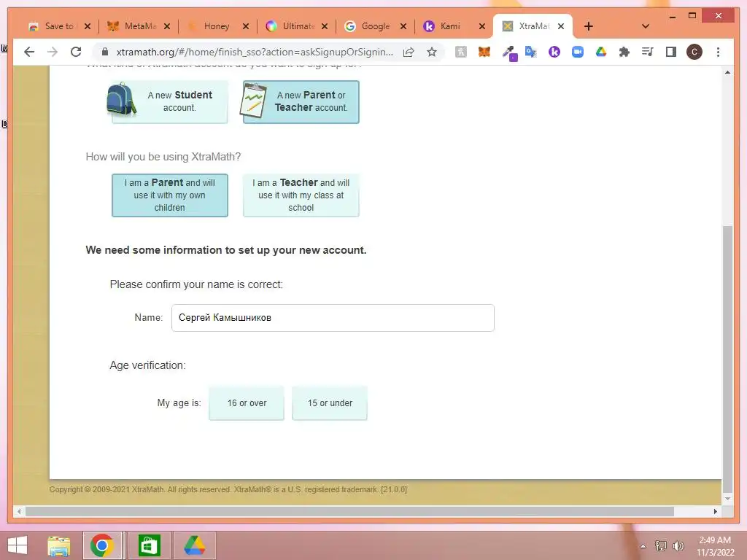This screenshot has width=747, height=560.
Task: Click the scroll up arrow
Action: (727, 72)
